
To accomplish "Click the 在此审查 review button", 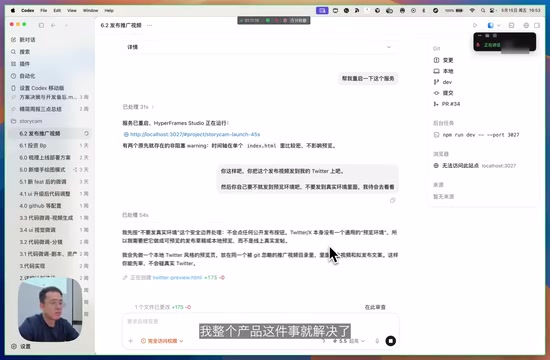I will point(375,307).
